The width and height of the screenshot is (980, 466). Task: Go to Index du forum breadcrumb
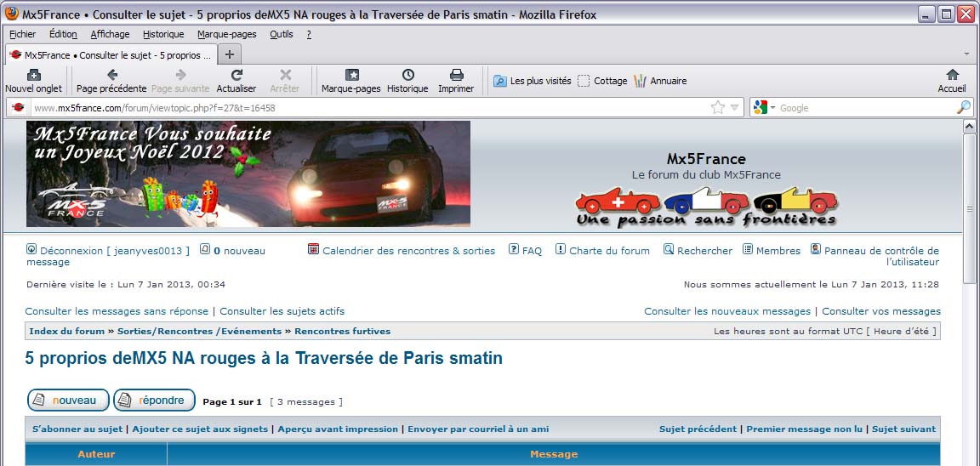67,331
